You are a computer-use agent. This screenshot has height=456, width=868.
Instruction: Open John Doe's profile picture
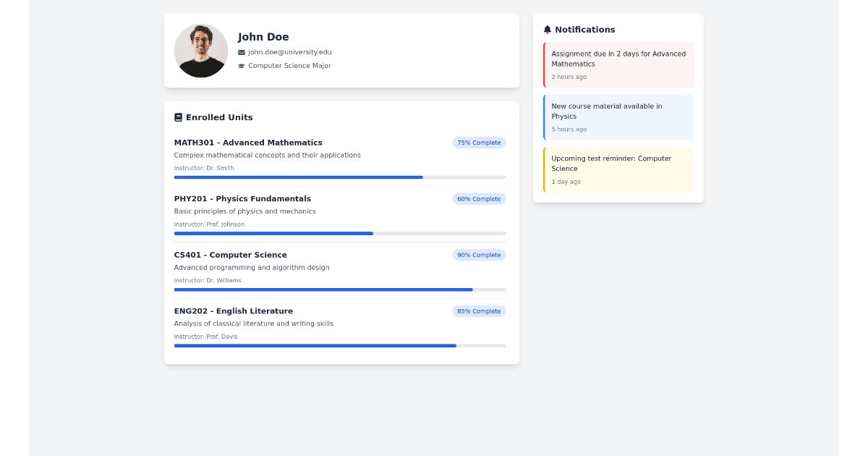coord(201,51)
